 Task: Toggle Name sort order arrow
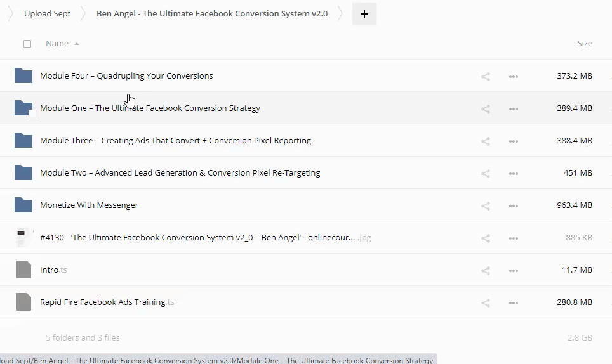click(77, 44)
